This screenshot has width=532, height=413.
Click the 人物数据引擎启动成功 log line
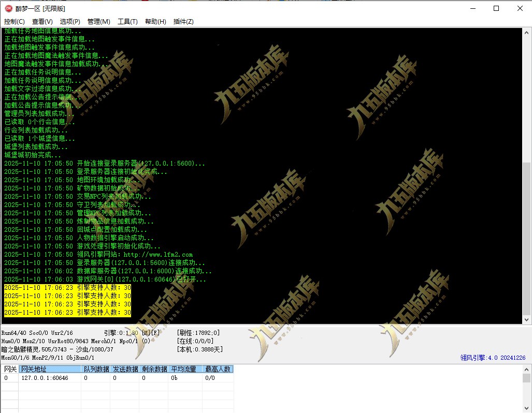(x=79, y=238)
